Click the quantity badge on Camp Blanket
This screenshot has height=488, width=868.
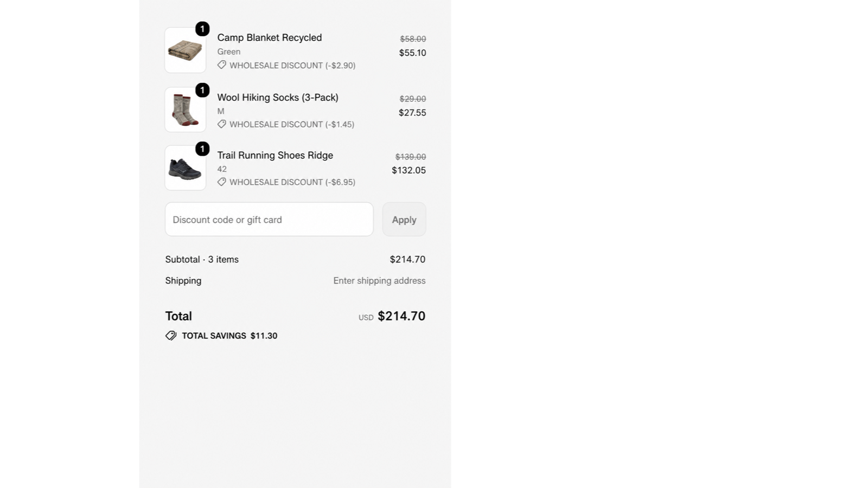click(202, 29)
